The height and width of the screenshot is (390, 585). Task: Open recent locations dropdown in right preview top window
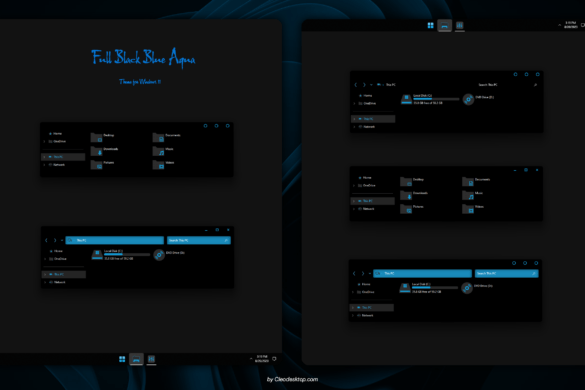pyautogui.click(x=371, y=85)
